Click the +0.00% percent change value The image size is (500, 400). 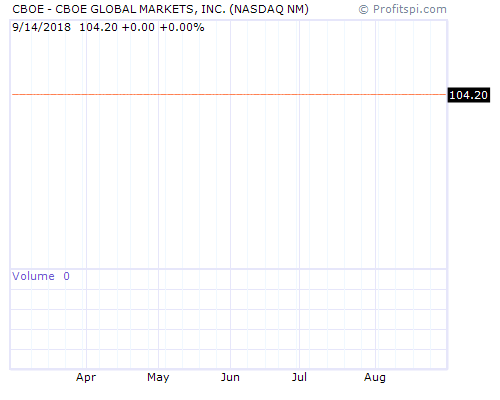182,27
